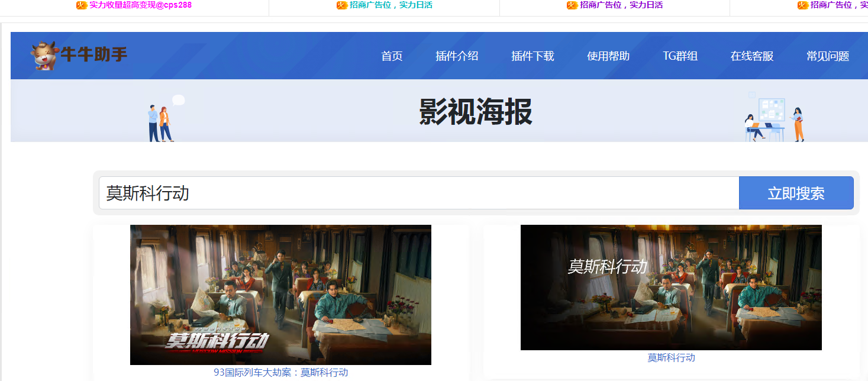Click fire icon beside teal 招商广告位 ad

click(x=342, y=5)
